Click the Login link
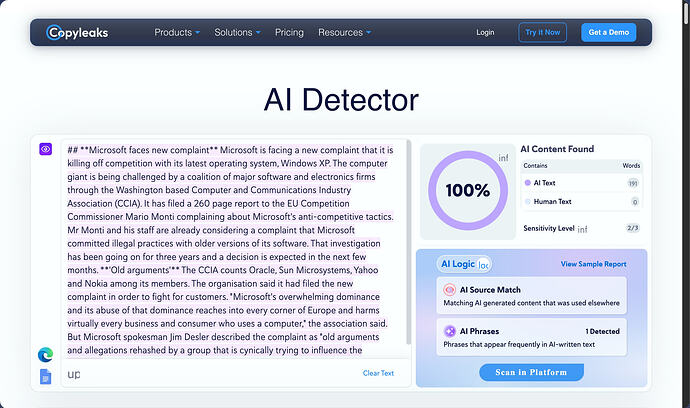This screenshot has width=690, height=408. tap(485, 33)
